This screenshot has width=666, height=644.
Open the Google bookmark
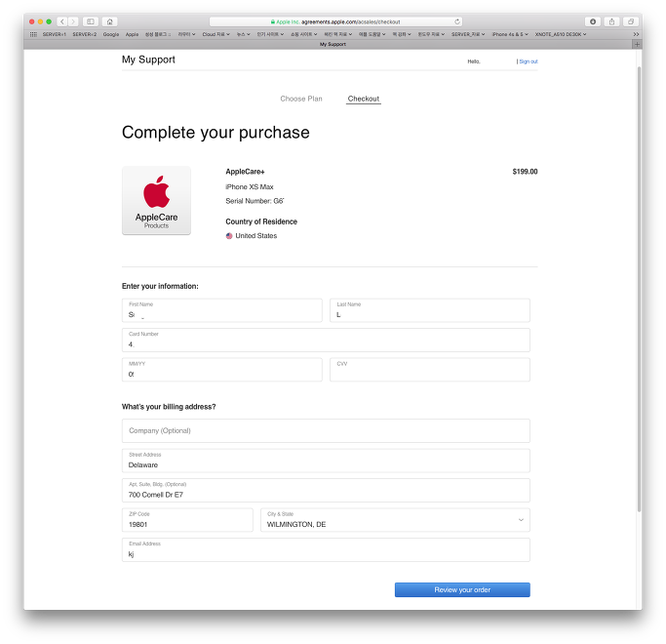111,34
